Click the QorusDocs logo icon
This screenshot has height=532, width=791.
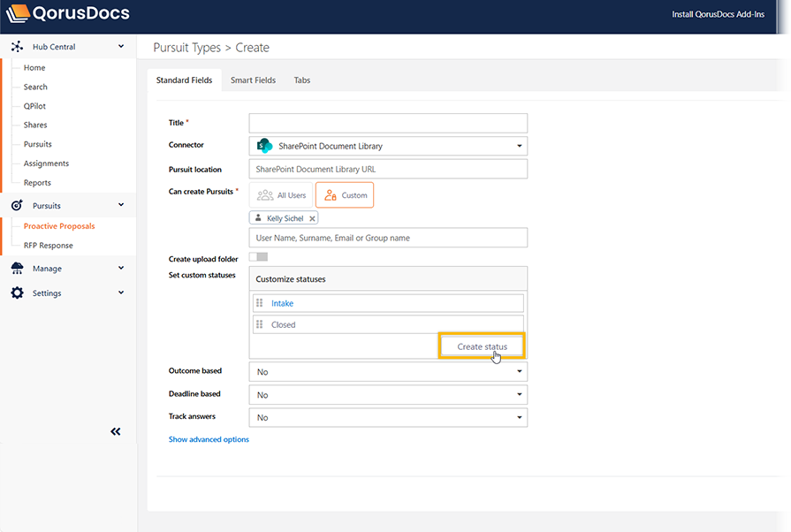pyautogui.click(x=19, y=14)
